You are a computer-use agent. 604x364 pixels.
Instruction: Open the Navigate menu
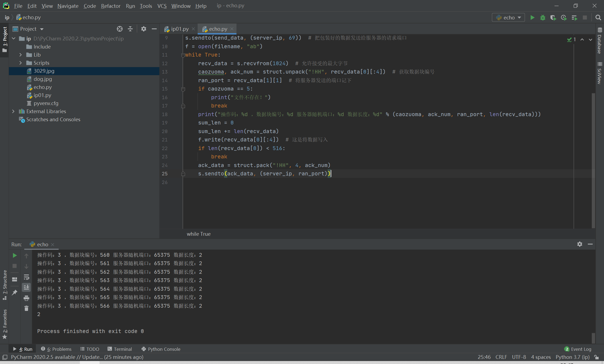68,6
